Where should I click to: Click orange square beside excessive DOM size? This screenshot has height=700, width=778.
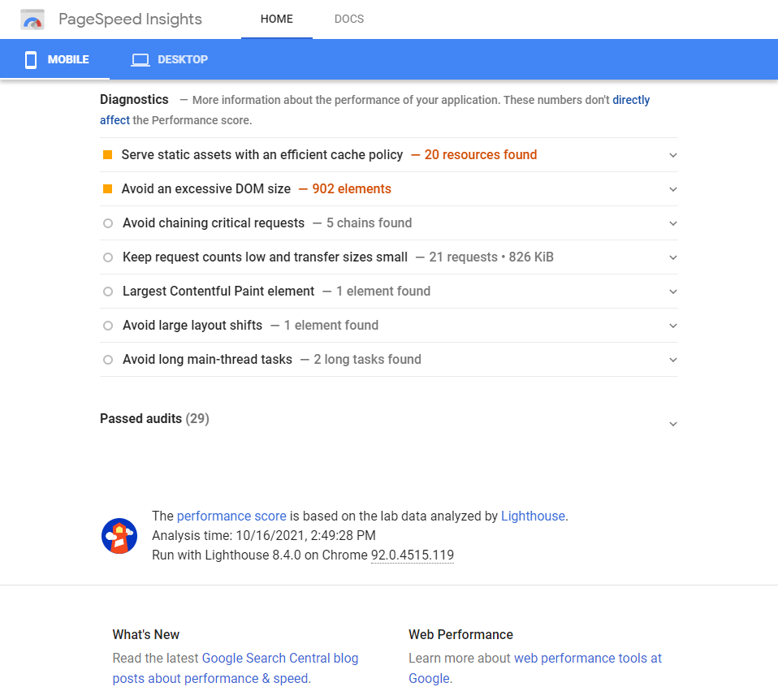pos(107,188)
